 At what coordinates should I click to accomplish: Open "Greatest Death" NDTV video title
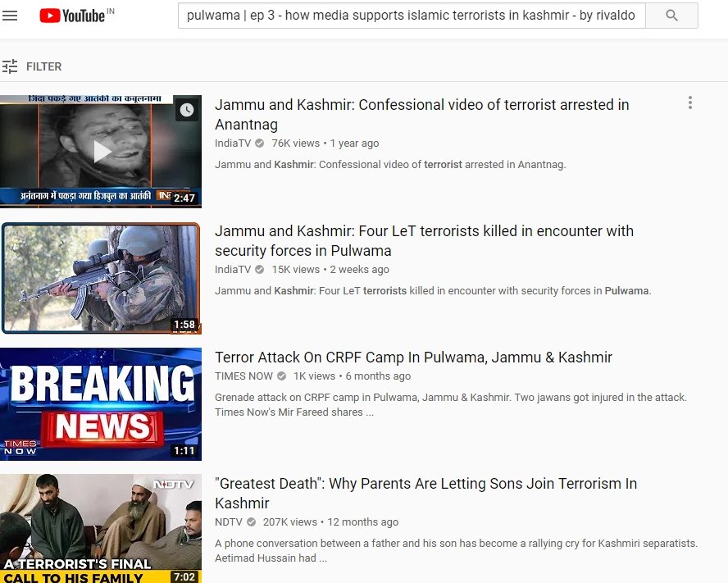point(425,494)
